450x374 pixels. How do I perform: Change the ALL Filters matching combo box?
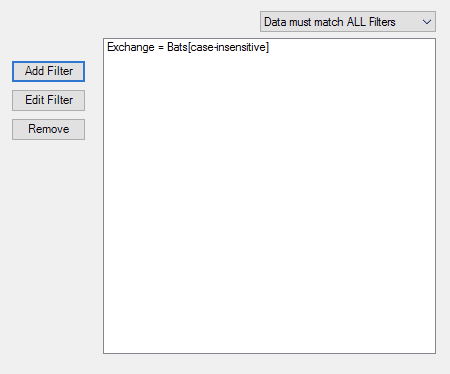click(x=348, y=22)
